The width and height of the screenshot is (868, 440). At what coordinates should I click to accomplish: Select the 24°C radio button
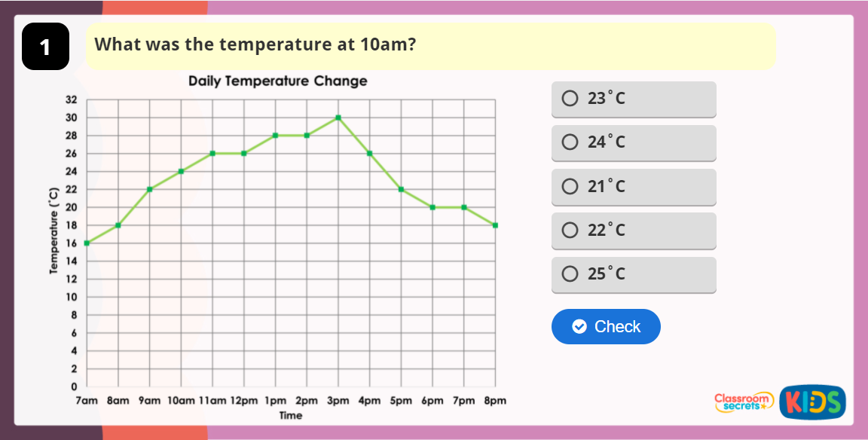tap(570, 142)
